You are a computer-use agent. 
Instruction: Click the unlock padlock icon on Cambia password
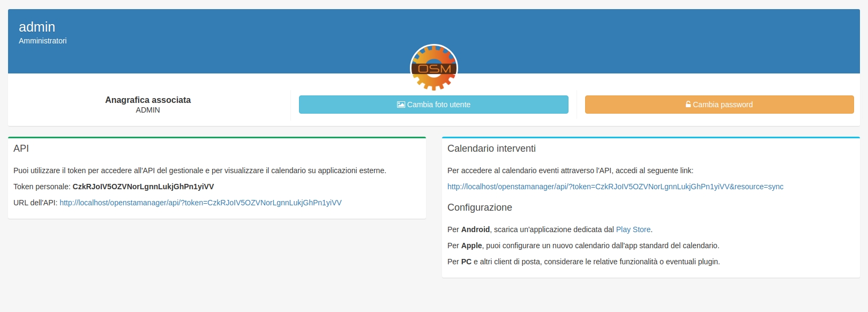[688, 105]
